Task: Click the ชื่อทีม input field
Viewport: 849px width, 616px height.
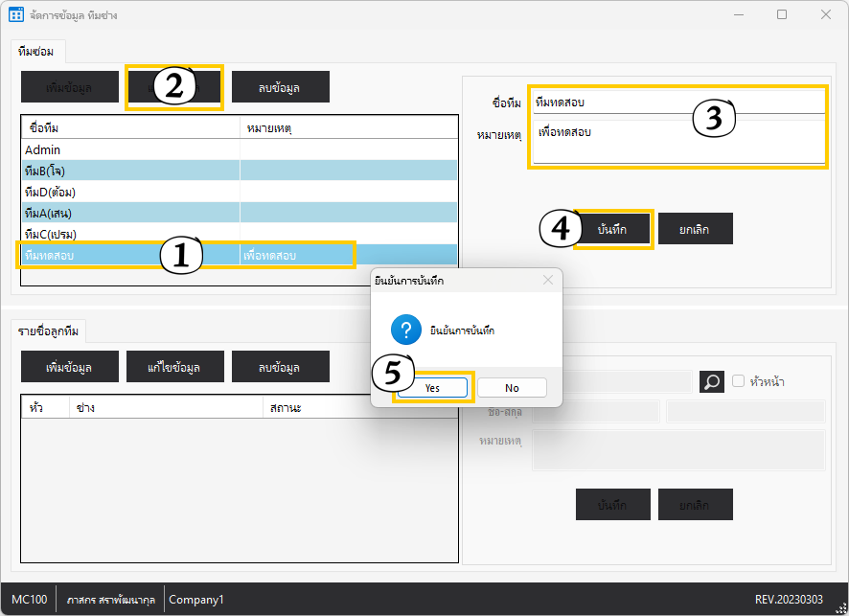Action: (678, 102)
